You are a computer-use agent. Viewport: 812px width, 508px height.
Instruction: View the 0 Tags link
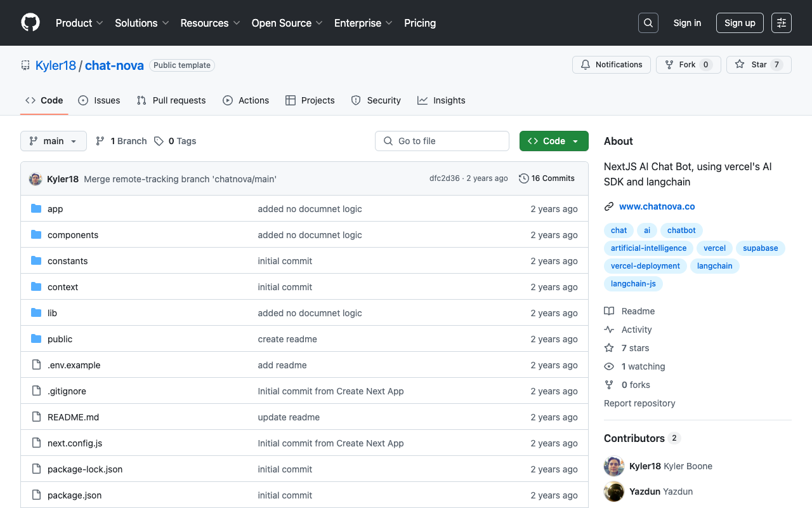pyautogui.click(x=175, y=141)
